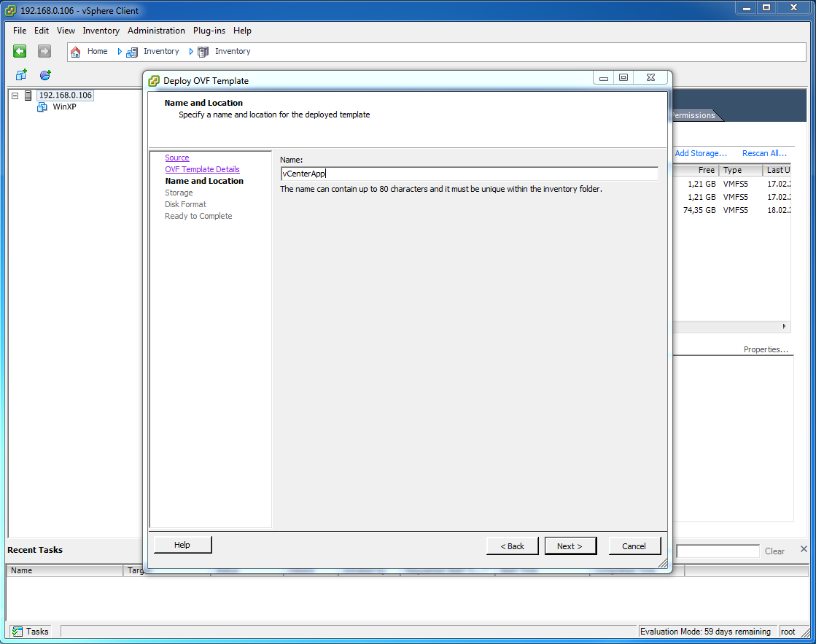Click the datastore list scroll right arrow

point(784,327)
